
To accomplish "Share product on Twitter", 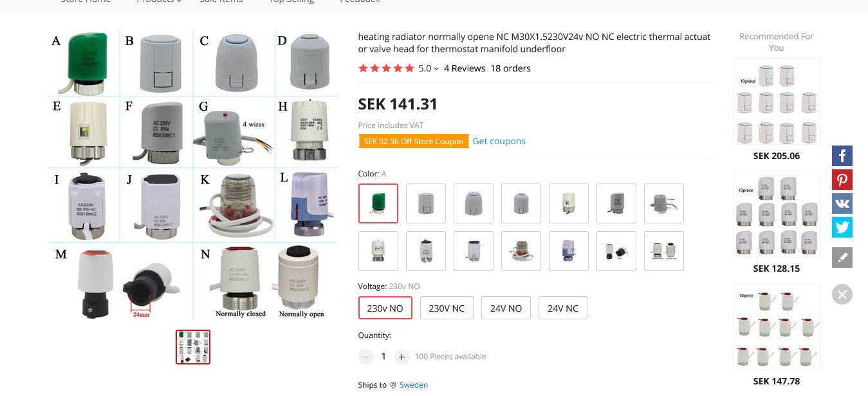I will (842, 227).
